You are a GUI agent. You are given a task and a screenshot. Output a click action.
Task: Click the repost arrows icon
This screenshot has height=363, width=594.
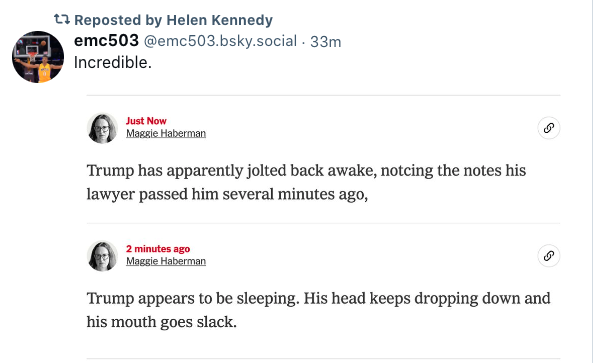pos(62,19)
